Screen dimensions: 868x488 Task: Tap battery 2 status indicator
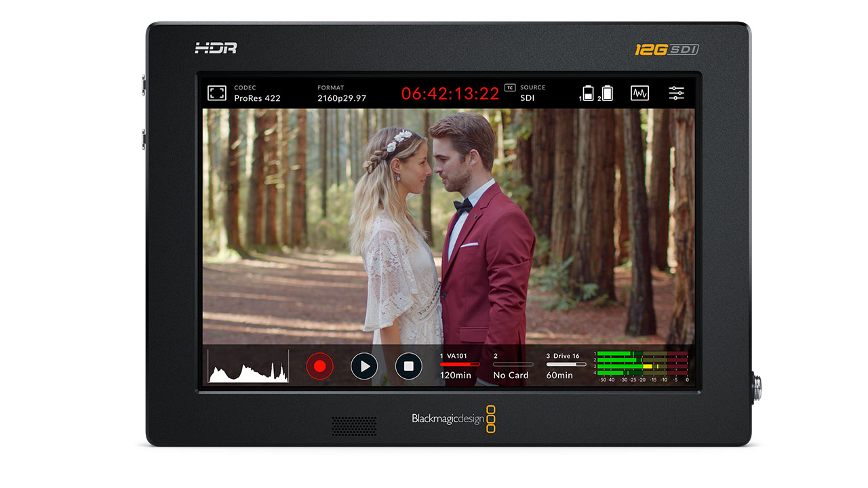[x=607, y=94]
